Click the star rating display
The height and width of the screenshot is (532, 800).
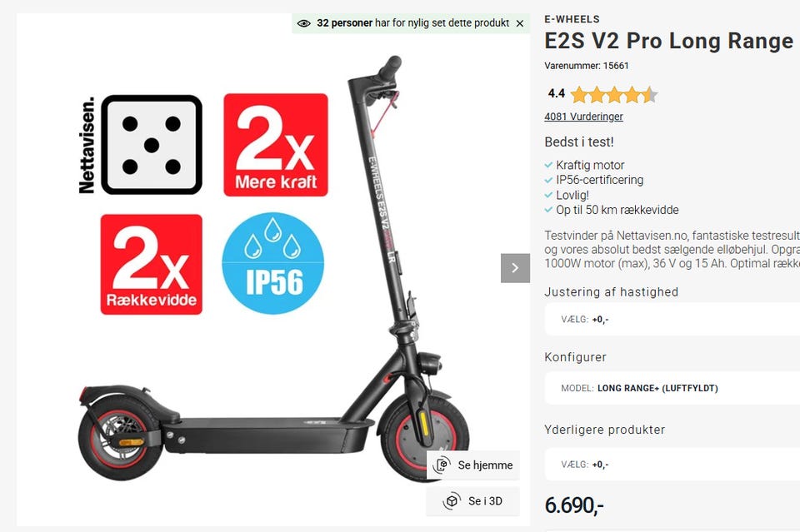point(614,95)
